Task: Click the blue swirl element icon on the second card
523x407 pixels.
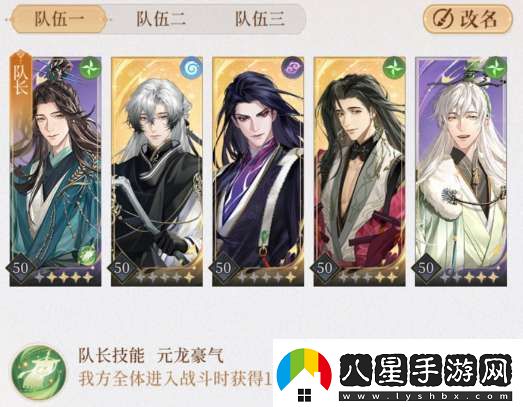Action: 191,68
